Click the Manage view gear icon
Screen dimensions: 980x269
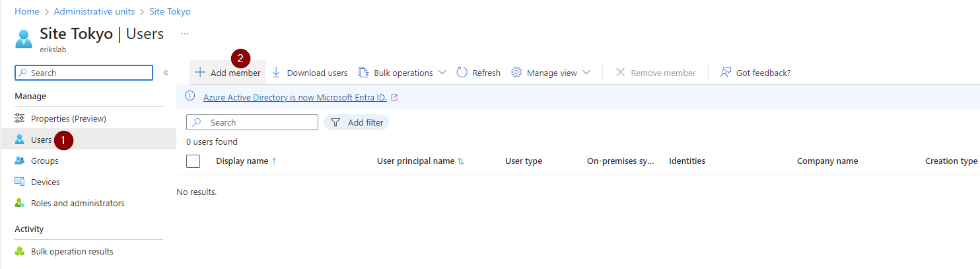(x=517, y=73)
